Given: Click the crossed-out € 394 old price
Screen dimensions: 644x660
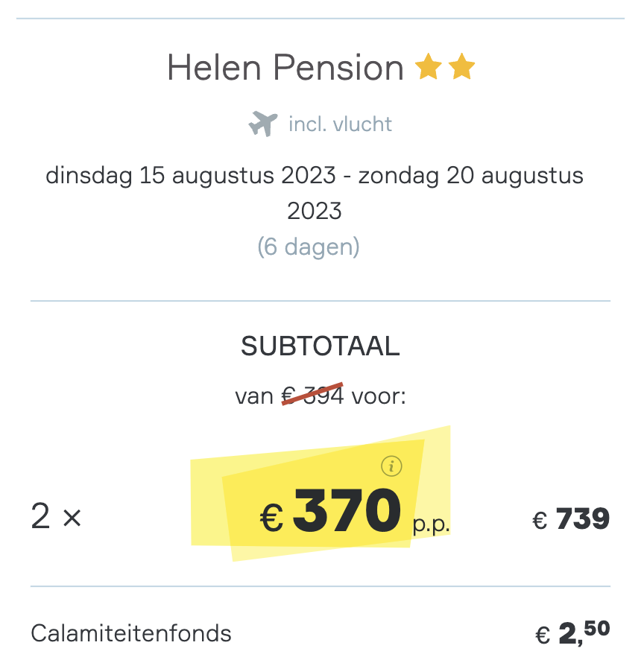Looking at the screenshot, I should tap(312, 396).
